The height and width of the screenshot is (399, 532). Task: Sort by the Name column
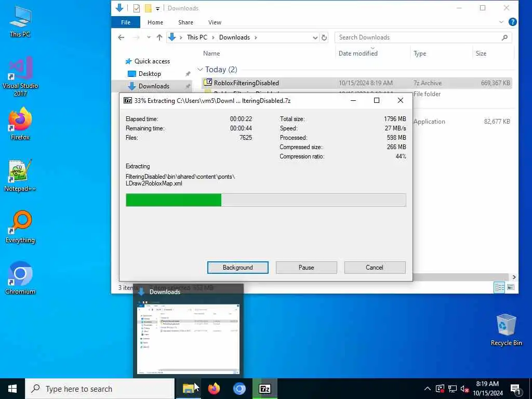click(211, 54)
